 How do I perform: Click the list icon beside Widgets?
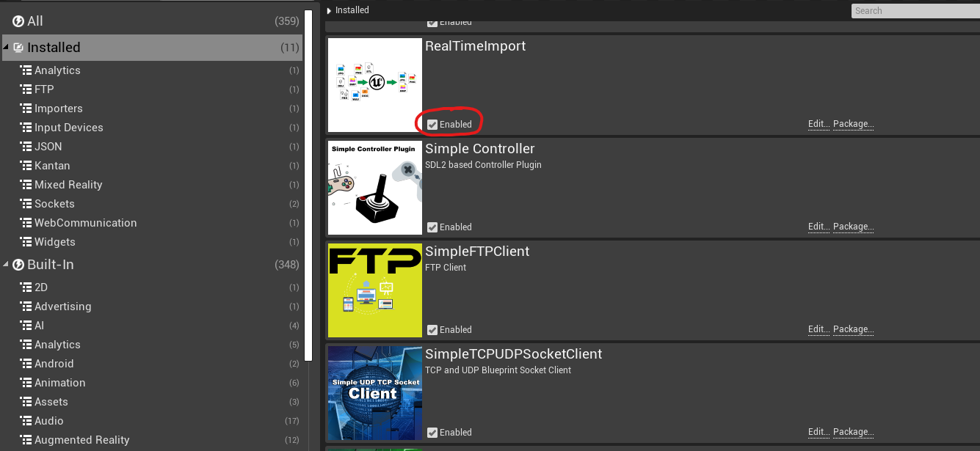tap(26, 242)
